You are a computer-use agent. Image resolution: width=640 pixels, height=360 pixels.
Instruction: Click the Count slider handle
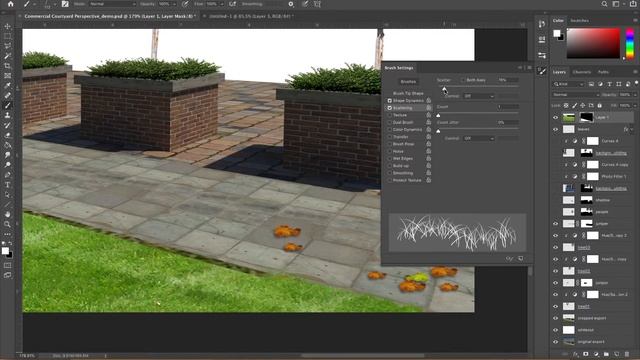(438, 116)
